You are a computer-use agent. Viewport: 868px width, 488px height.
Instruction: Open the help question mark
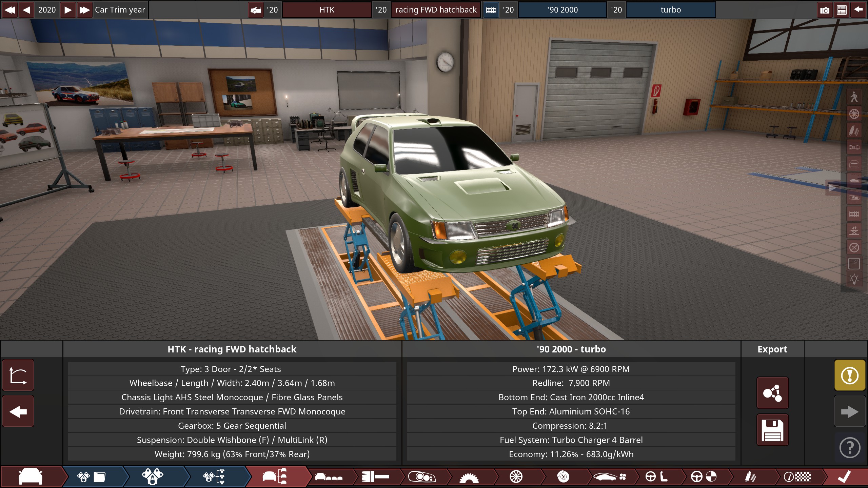(850, 448)
